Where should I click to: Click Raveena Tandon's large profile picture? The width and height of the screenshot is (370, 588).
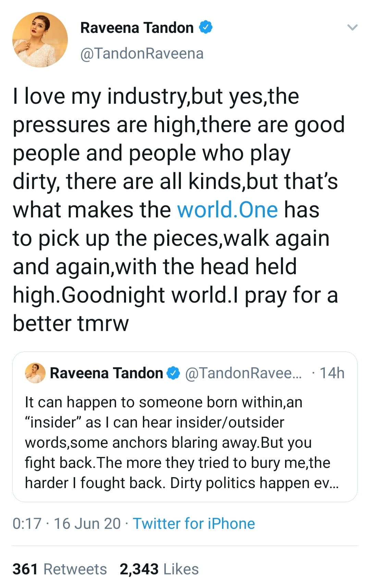coord(40,40)
